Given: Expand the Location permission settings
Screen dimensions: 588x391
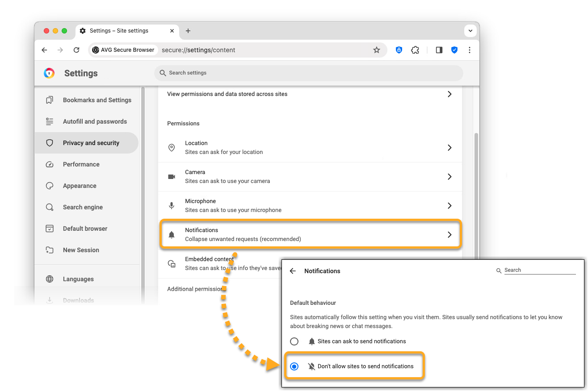Looking at the screenshot, I should coord(310,148).
